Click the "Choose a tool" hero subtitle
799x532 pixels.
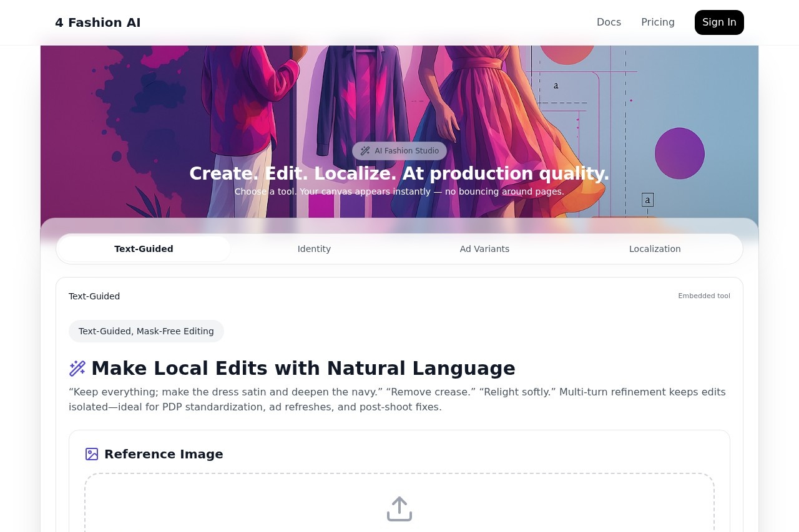399,191
